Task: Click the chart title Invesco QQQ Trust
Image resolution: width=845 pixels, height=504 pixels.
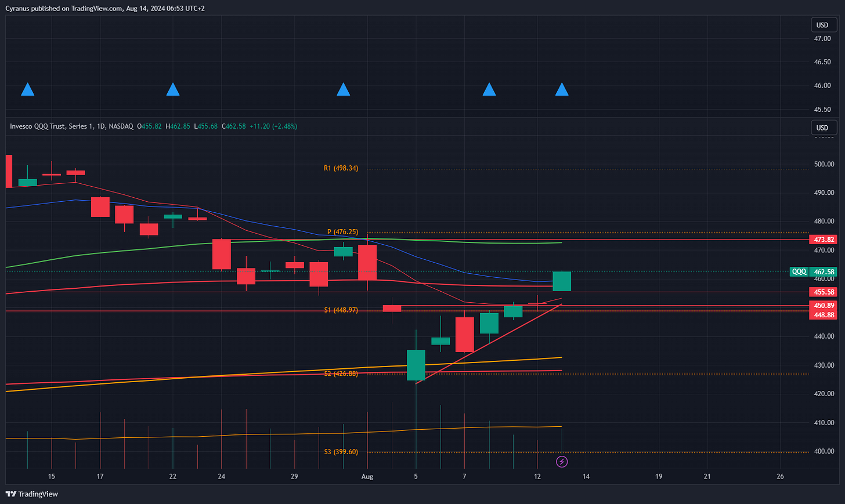Action: coord(71,126)
